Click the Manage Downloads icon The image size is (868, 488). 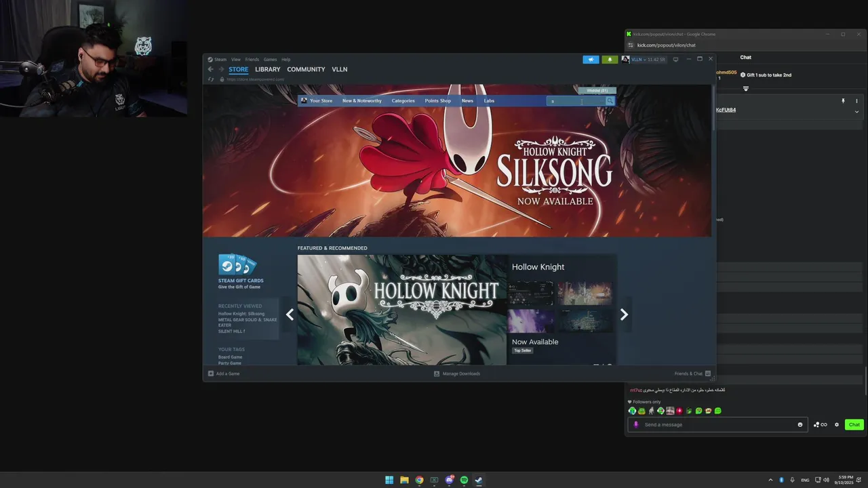[x=437, y=373]
